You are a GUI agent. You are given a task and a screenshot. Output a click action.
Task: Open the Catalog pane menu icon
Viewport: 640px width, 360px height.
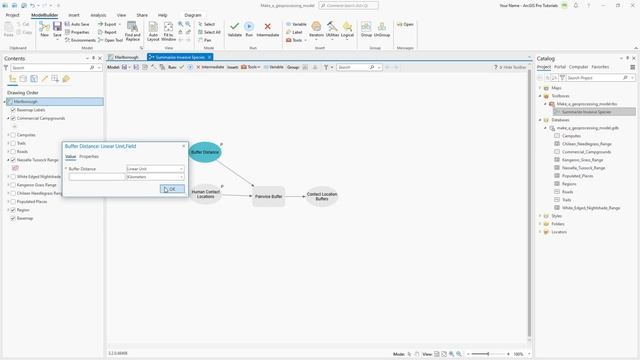click(633, 67)
